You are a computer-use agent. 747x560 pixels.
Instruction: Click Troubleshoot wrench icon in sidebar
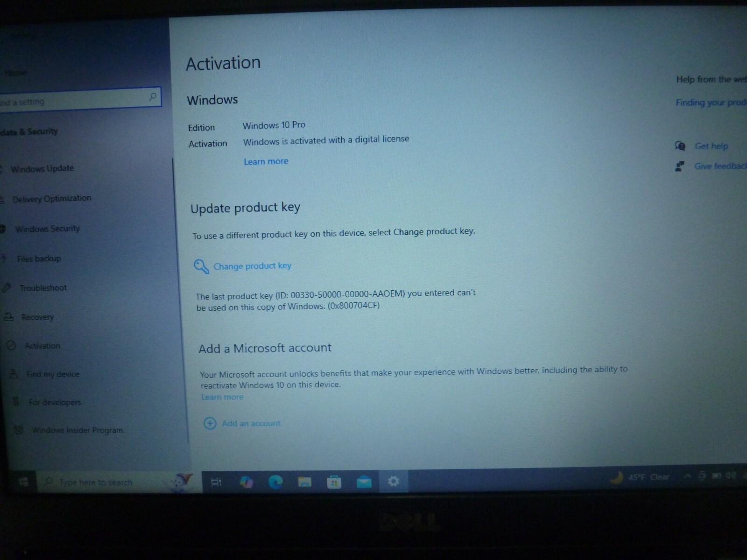(6, 288)
